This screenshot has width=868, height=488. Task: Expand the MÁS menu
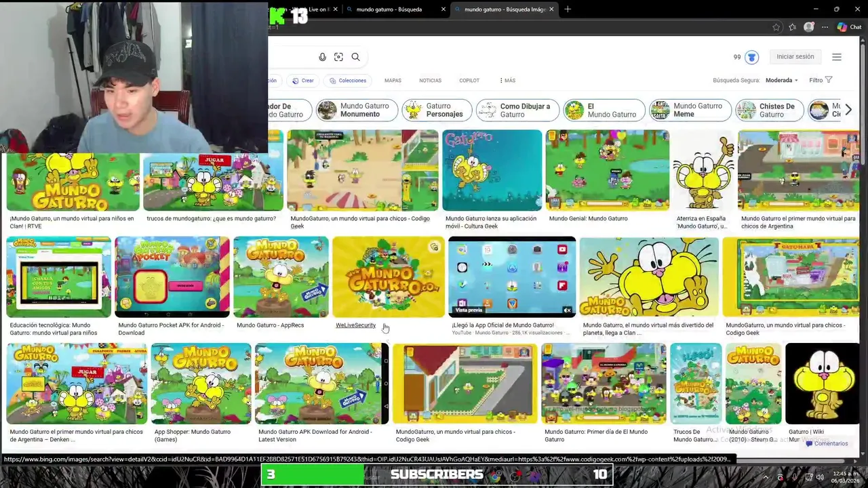pos(507,80)
